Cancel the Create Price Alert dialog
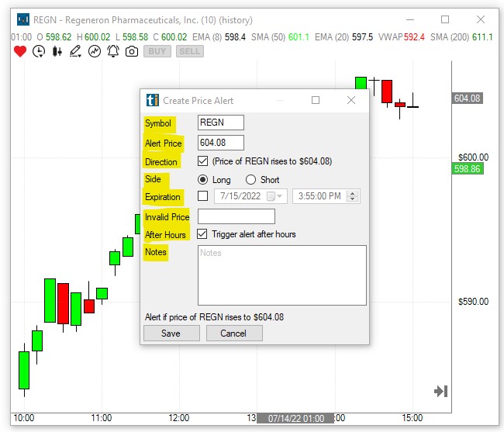The height and width of the screenshot is (432, 504). point(233,333)
